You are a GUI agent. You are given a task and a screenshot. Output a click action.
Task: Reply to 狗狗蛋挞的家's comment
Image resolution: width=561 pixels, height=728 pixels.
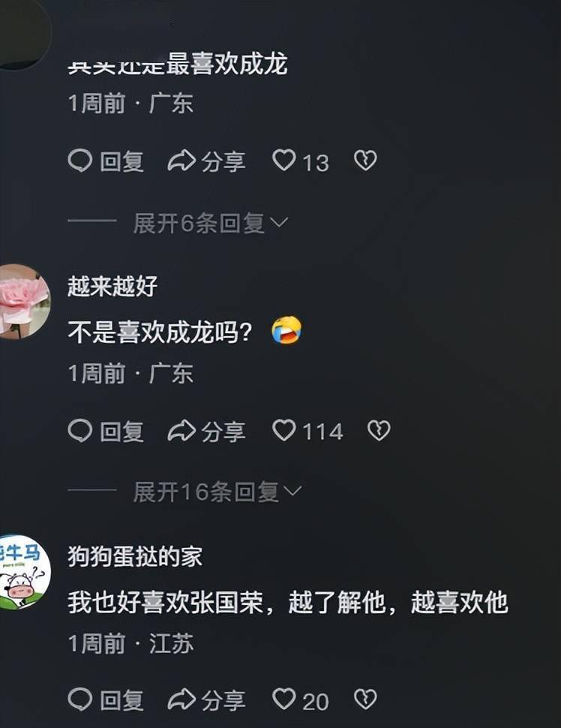click(106, 699)
